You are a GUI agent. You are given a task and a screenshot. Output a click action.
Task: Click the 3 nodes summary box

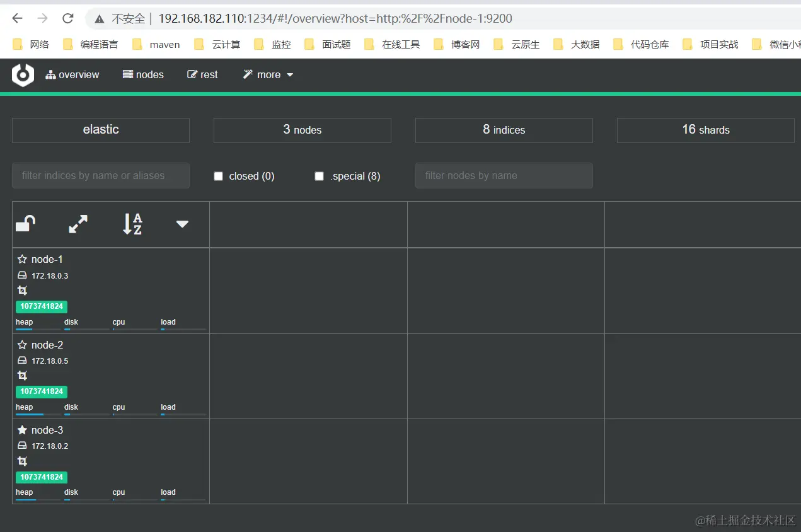point(303,130)
